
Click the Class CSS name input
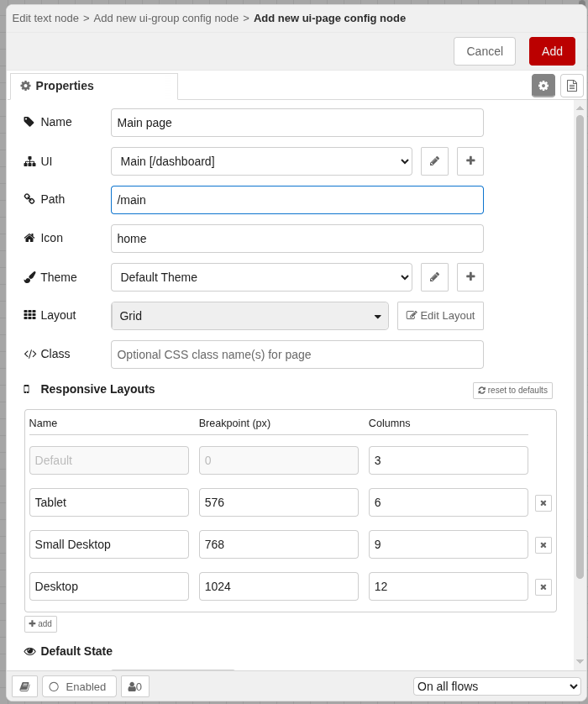coord(297,355)
